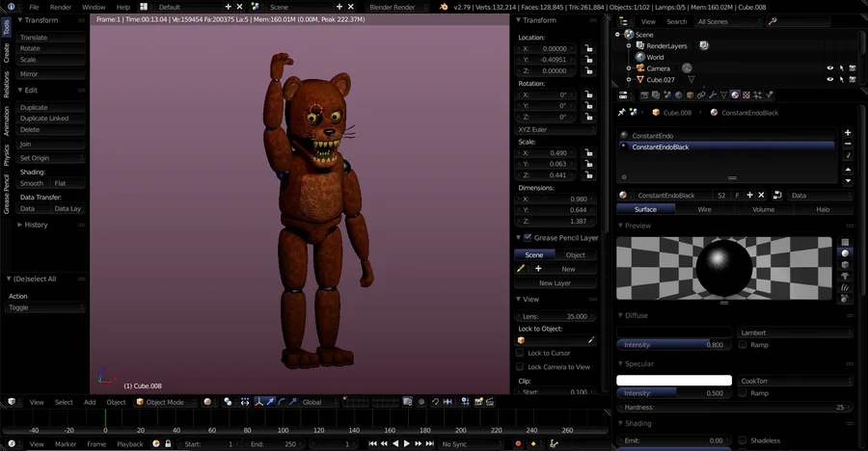The image size is (868, 451).
Task: Enable Diffuse Ramp checkbox
Action: point(743,344)
